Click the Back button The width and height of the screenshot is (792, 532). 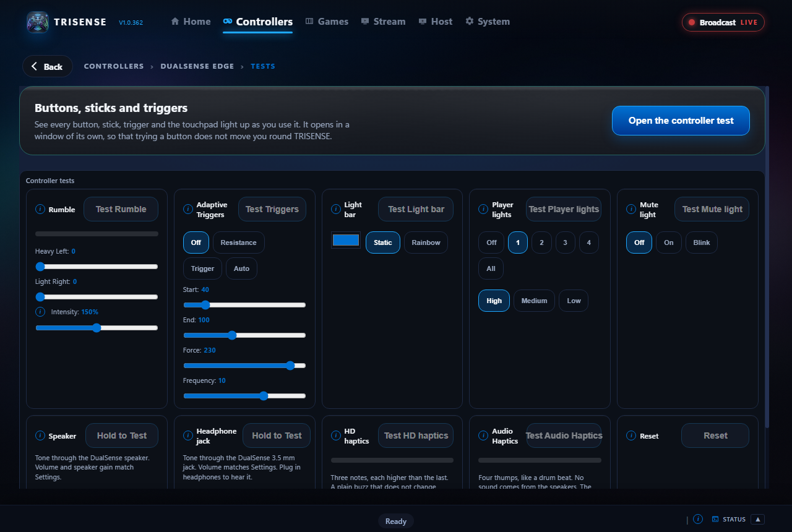click(x=48, y=66)
